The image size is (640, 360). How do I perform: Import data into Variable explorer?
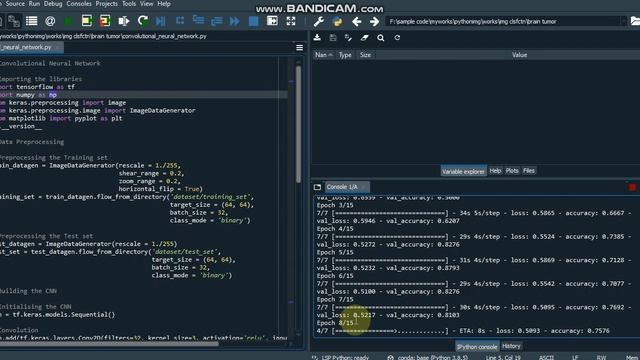tap(317, 38)
